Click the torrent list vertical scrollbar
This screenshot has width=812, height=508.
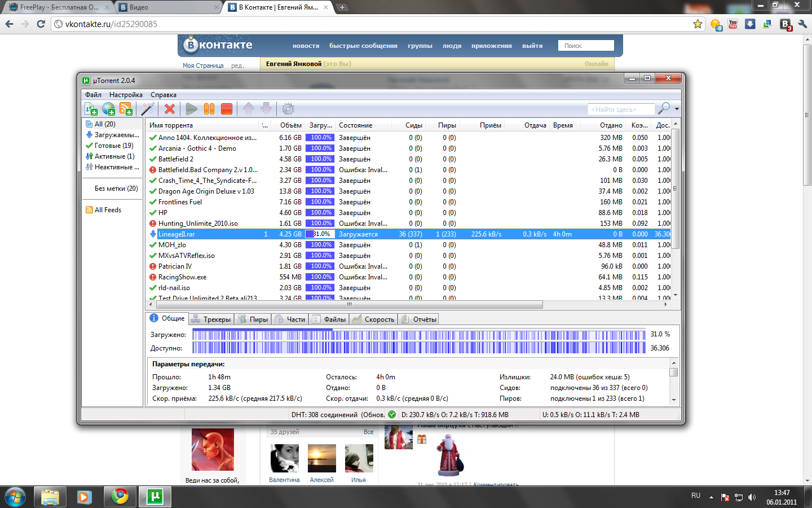pyautogui.click(x=676, y=189)
